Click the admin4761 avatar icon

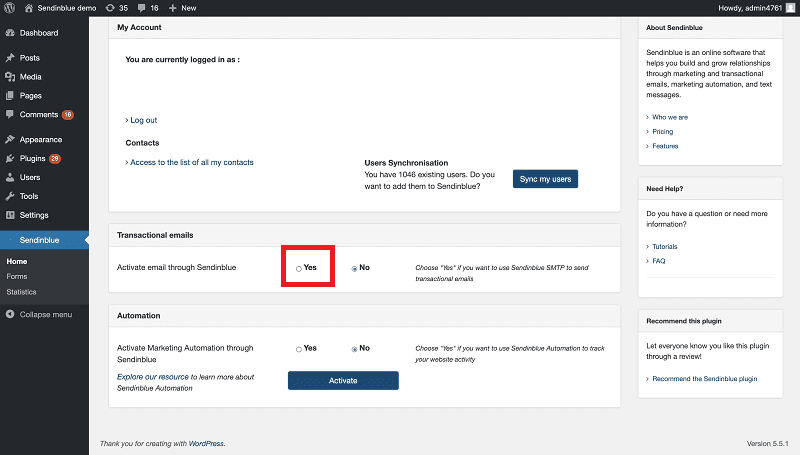pos(790,8)
